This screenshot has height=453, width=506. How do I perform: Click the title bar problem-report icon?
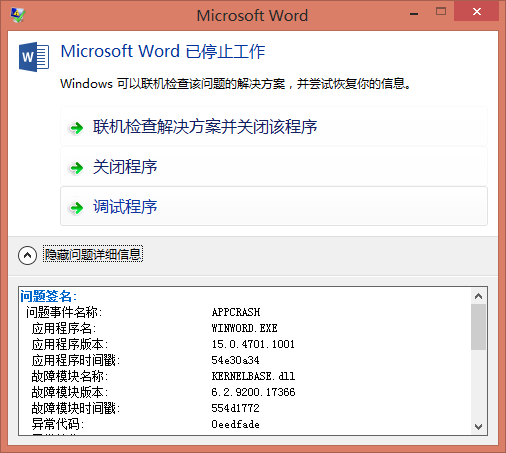coord(18,15)
